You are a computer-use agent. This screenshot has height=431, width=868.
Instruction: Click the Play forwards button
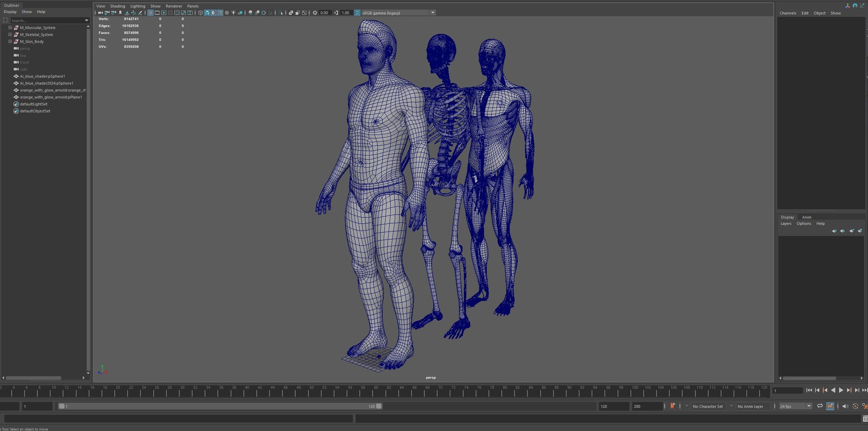(841, 390)
